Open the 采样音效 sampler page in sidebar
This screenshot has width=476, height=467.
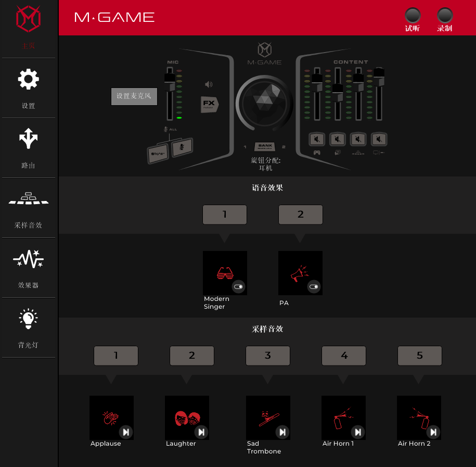coord(29,198)
